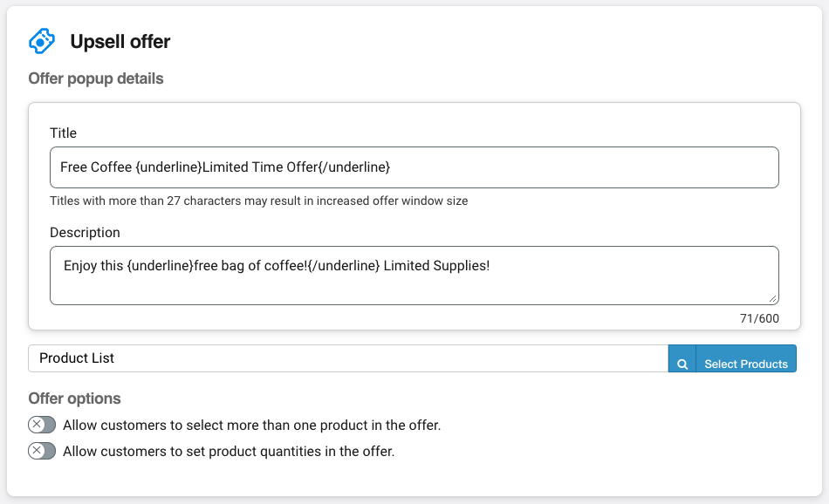Click 'Limited Supplies!' in Description textarea

(x=436, y=266)
